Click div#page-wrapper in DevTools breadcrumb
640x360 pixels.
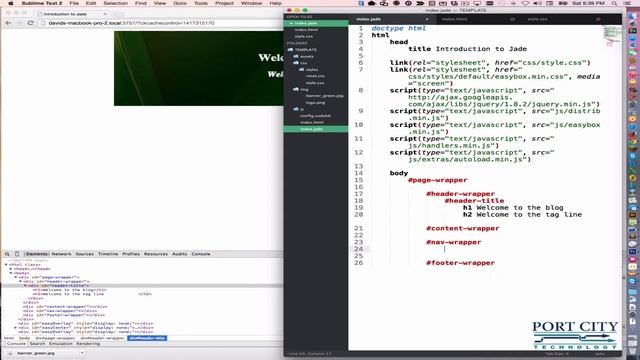point(55,338)
